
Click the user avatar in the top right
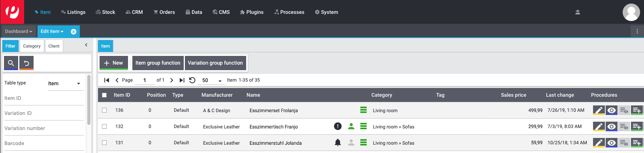(631, 12)
